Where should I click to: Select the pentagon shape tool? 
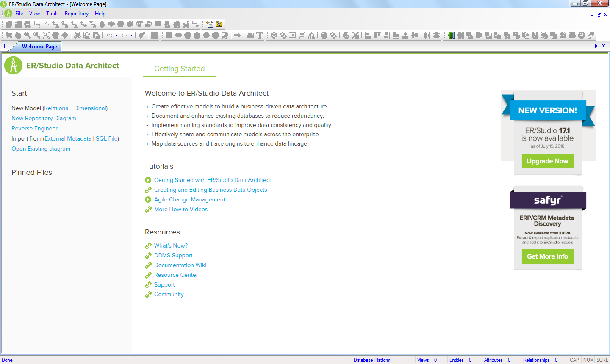coord(197,35)
